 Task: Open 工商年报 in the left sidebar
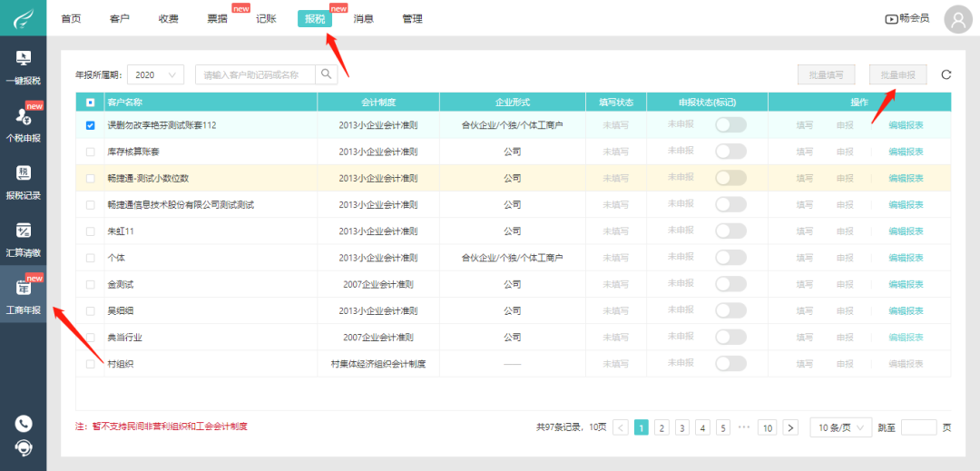coord(23,294)
